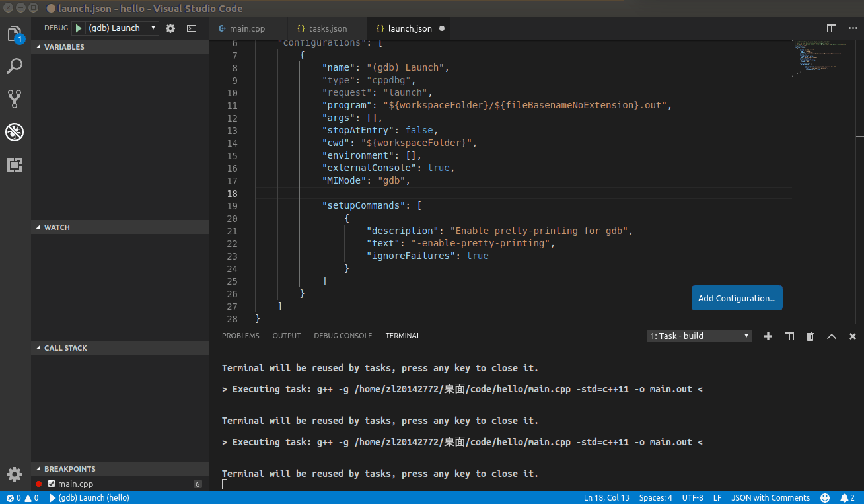Open the terminal selector '1: Task - build' dropdown
This screenshot has height=504, width=864.
click(699, 336)
